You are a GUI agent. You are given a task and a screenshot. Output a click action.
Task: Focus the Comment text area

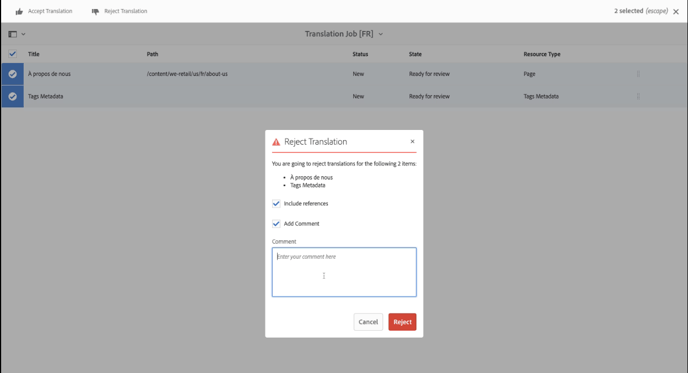point(344,272)
